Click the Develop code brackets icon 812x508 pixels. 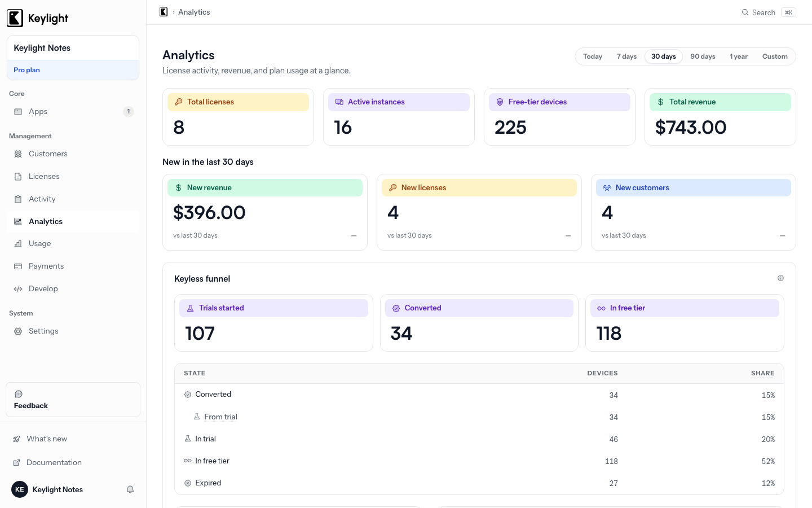click(18, 289)
